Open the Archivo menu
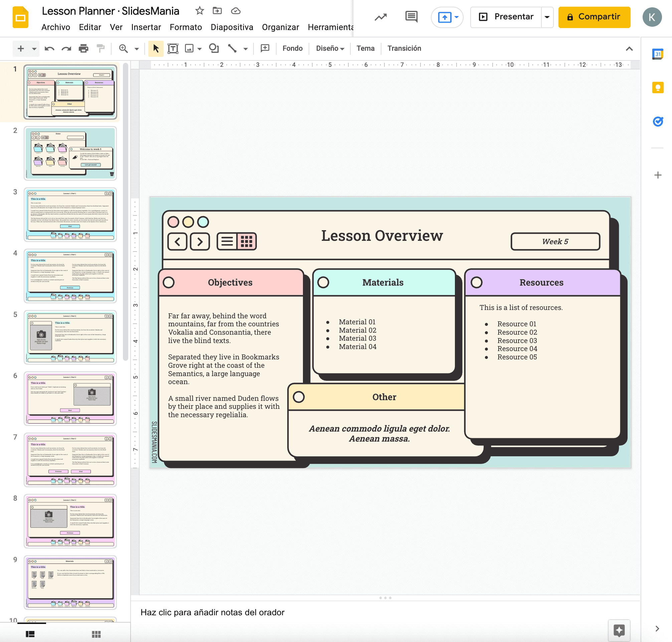 click(55, 27)
